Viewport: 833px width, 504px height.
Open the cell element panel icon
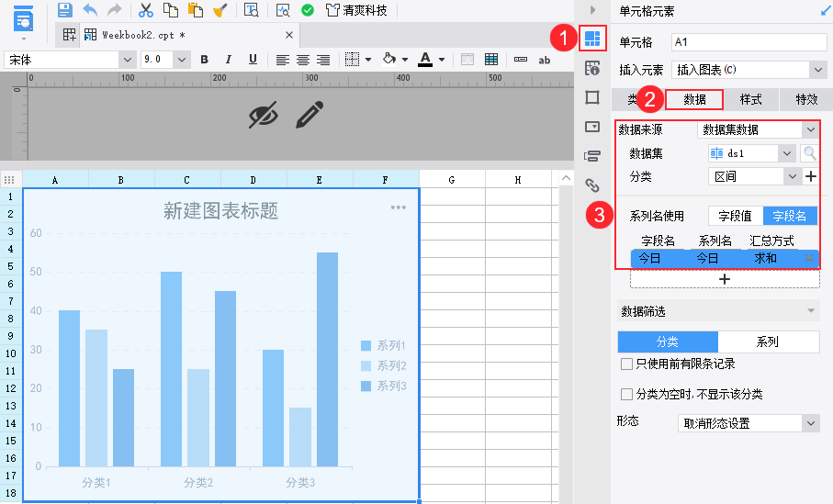(x=592, y=39)
